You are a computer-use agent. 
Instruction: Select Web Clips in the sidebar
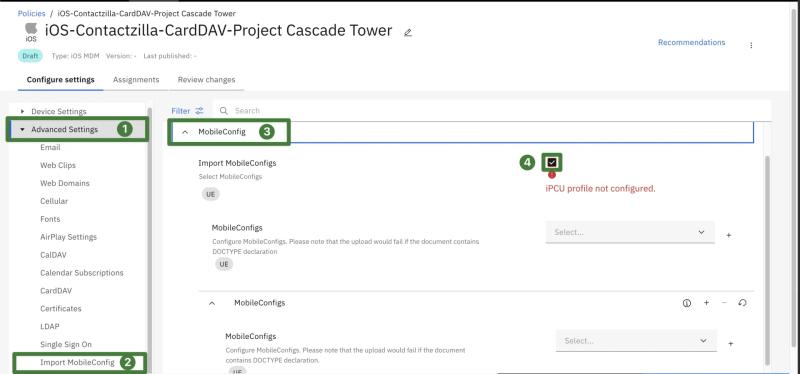(x=58, y=165)
